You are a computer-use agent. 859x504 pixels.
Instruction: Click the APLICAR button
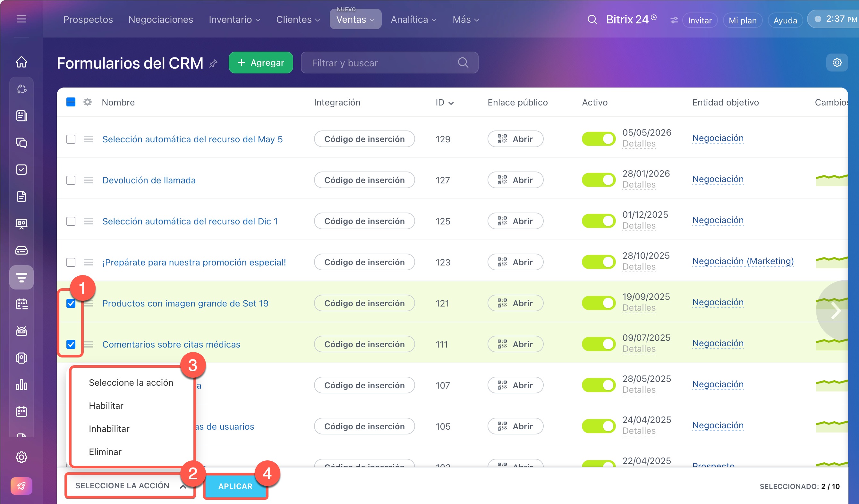(x=235, y=486)
